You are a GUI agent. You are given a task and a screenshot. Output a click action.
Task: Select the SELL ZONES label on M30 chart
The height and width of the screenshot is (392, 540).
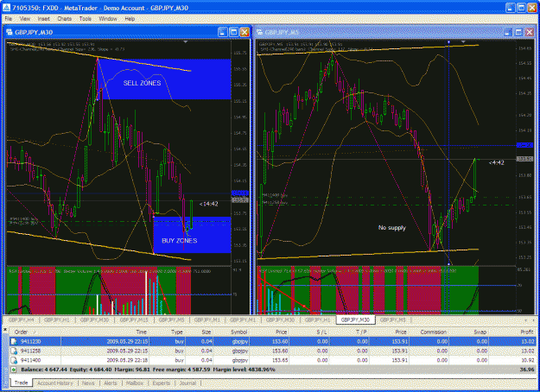pyautogui.click(x=142, y=83)
